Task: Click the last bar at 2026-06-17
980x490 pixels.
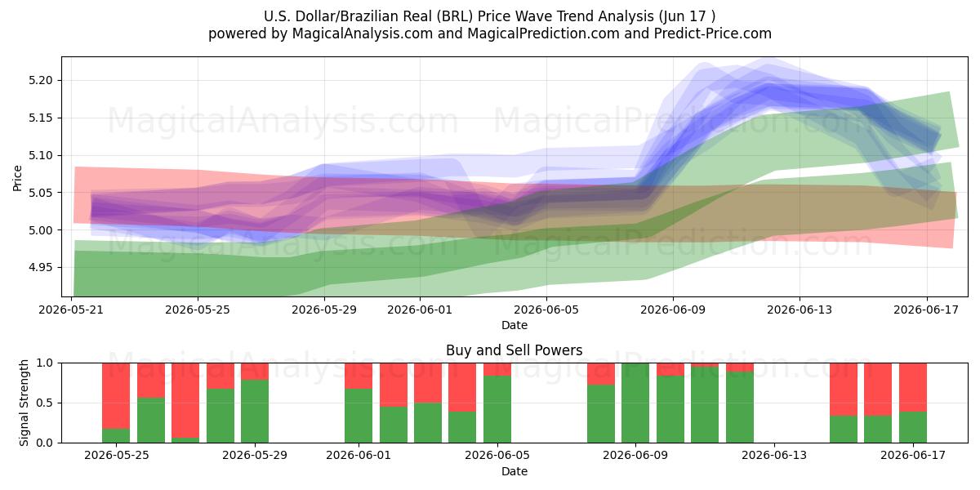Action: 913,403
